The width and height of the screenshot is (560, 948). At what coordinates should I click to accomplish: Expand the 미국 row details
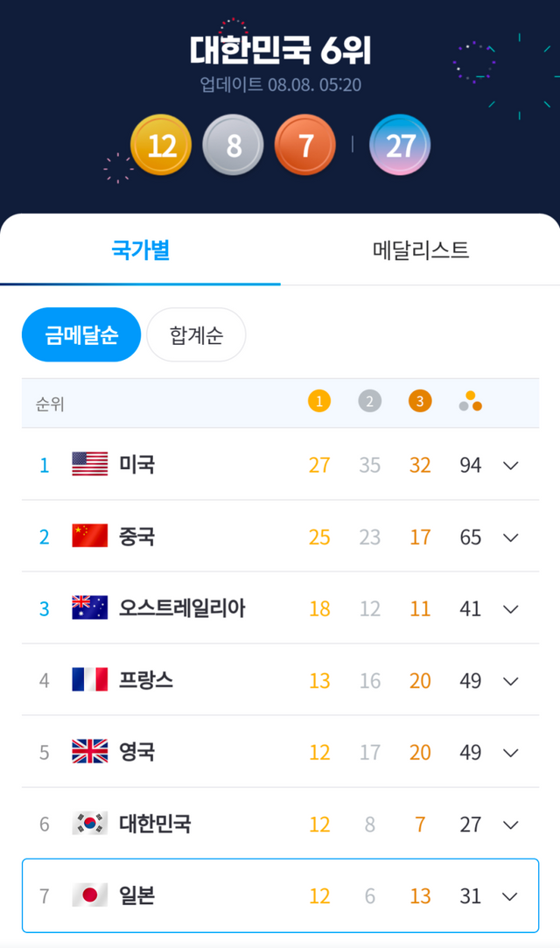511,465
